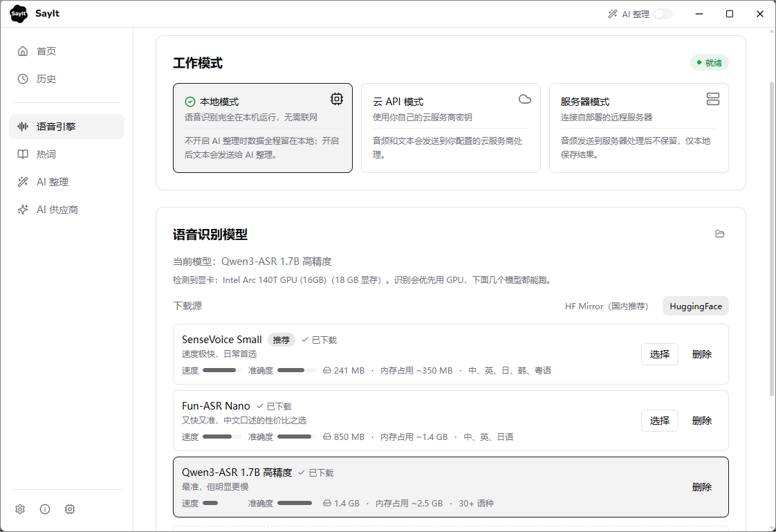Click 删除 for Qwen3-ASR 1.7B 高精度
This screenshot has width=776, height=532.
702,487
